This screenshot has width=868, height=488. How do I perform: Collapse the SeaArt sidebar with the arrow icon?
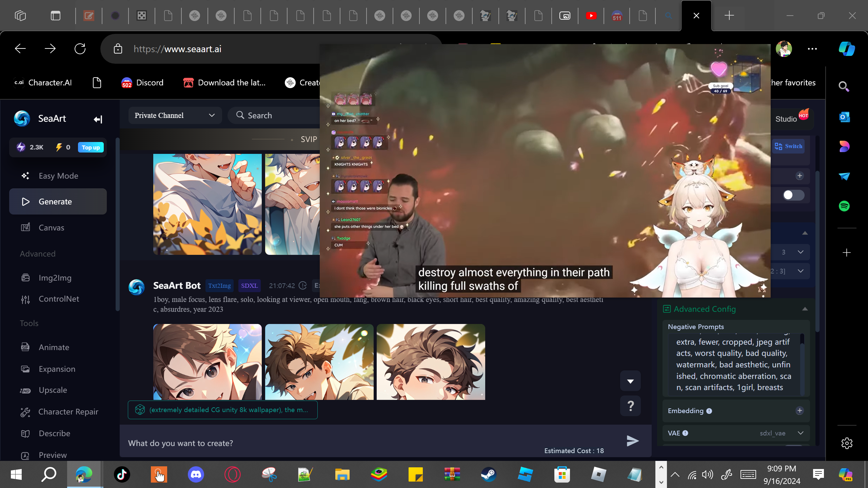(x=98, y=119)
